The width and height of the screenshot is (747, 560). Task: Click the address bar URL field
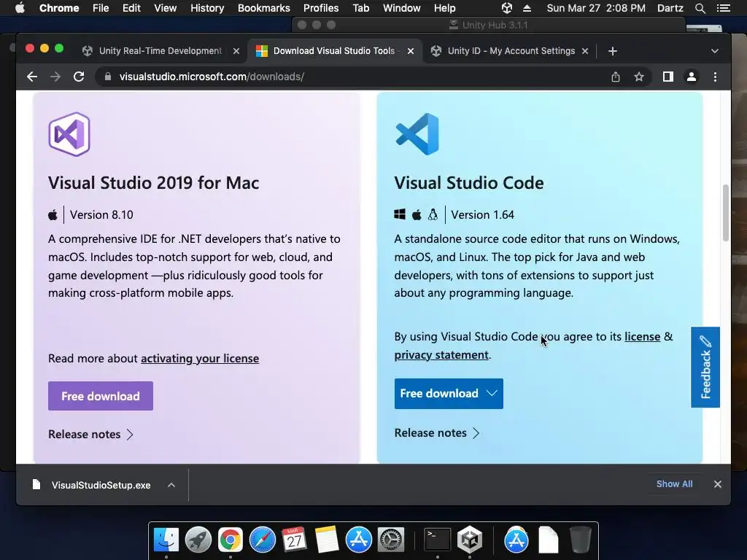tap(352, 77)
